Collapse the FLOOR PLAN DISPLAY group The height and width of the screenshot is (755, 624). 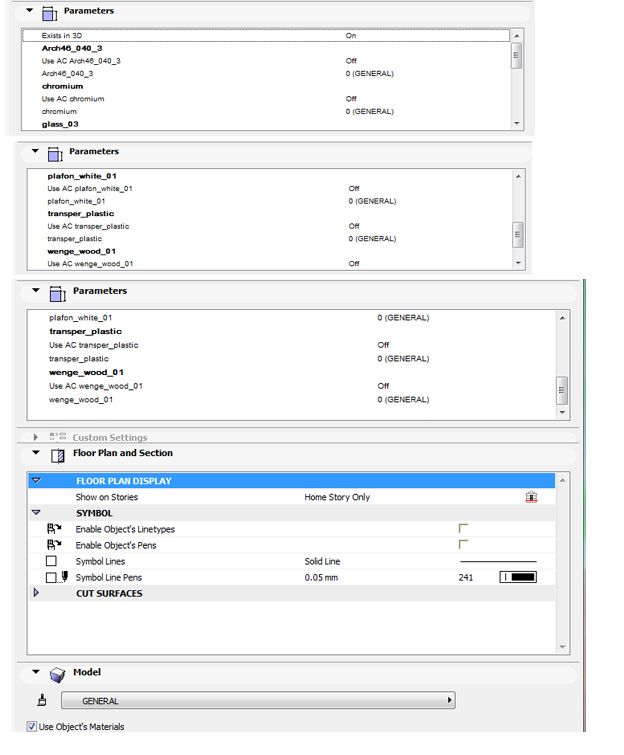36,481
